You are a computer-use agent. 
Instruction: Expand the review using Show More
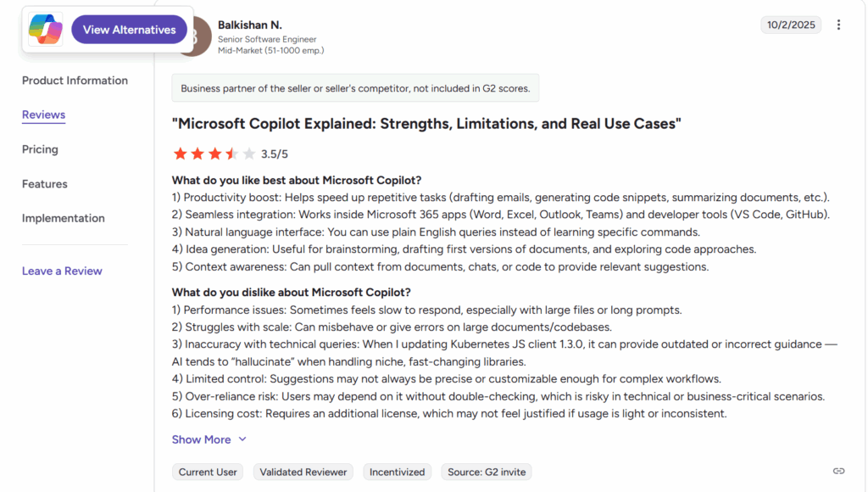pyautogui.click(x=202, y=439)
